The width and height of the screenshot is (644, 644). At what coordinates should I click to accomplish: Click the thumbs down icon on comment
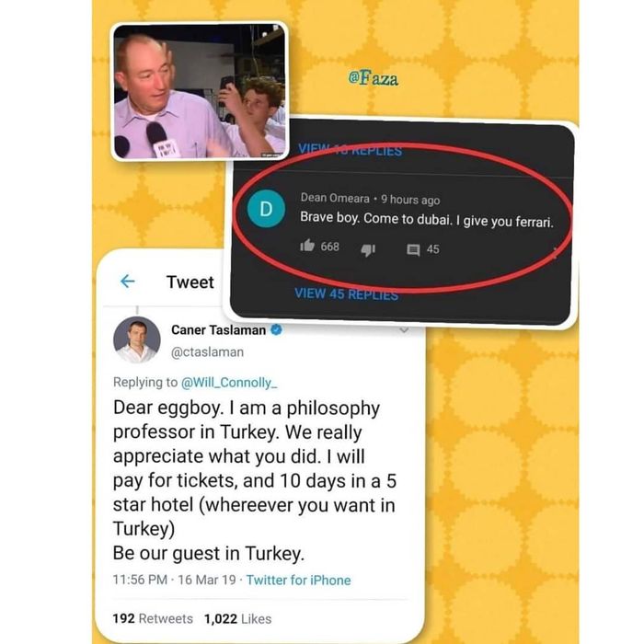pos(368,249)
